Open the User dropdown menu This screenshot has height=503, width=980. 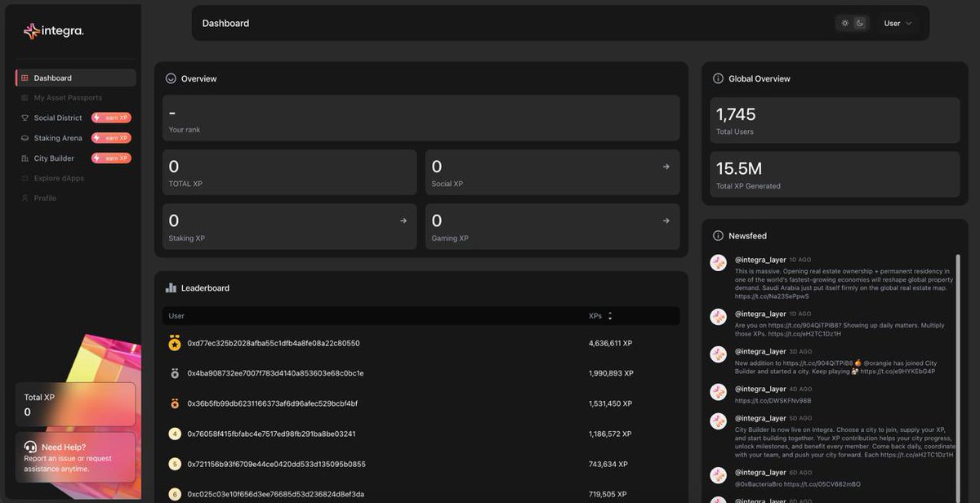(898, 23)
